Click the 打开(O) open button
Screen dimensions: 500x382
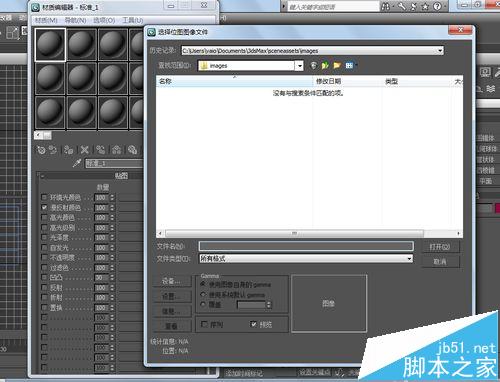click(x=440, y=247)
